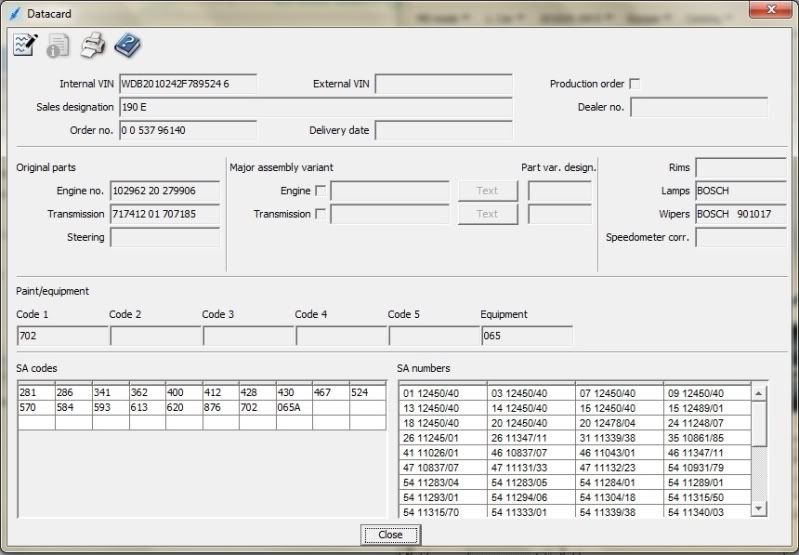Select SA code 286
The height and width of the screenshot is (555, 799).
pos(74,392)
